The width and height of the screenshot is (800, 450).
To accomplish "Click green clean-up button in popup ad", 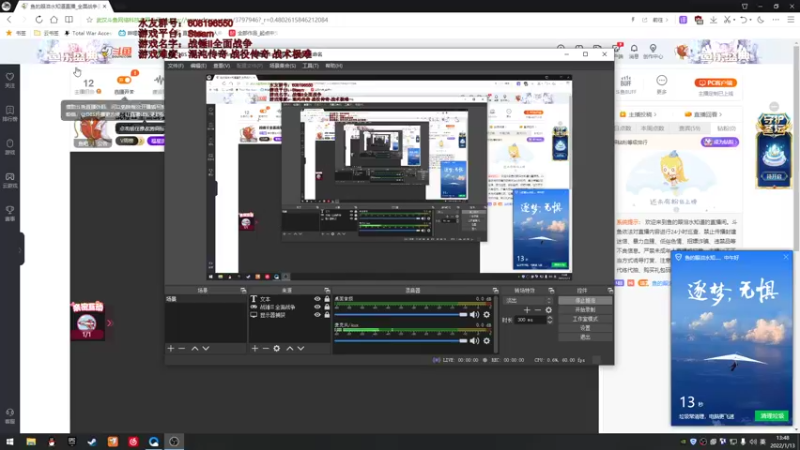I will [x=772, y=416].
